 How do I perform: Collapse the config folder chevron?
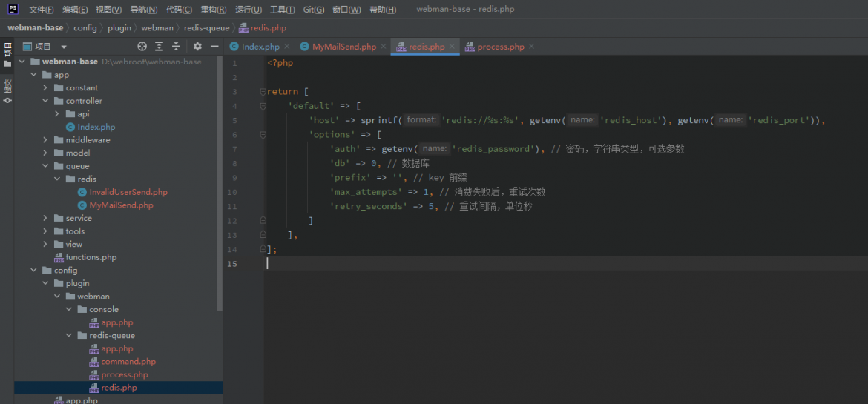click(33, 270)
